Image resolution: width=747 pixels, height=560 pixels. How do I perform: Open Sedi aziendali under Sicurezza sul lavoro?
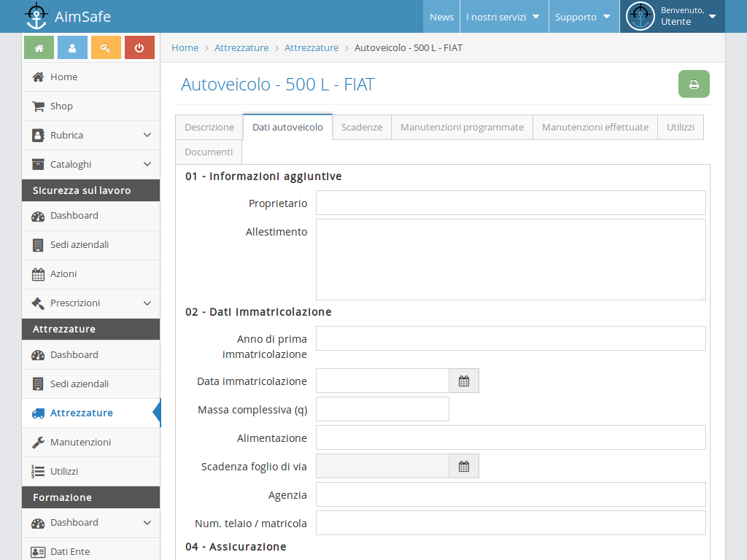[91, 245]
